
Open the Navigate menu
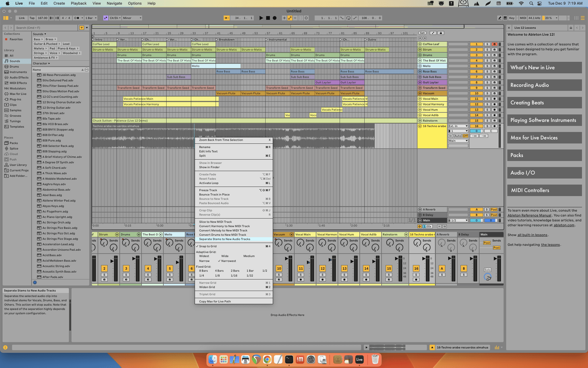point(114,3)
